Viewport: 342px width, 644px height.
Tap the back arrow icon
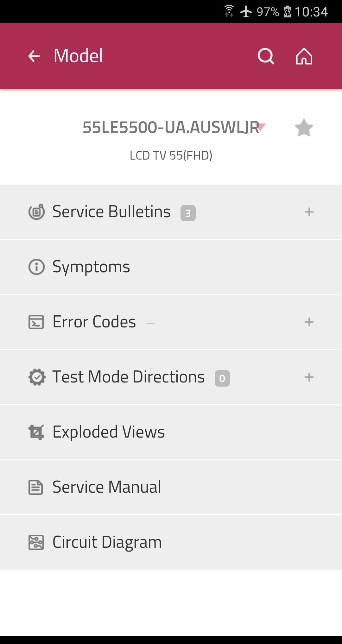click(34, 56)
